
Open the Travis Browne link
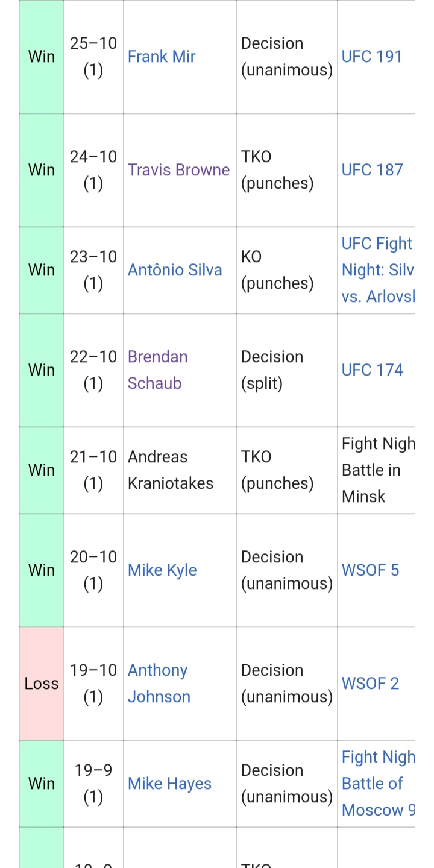[x=178, y=170]
